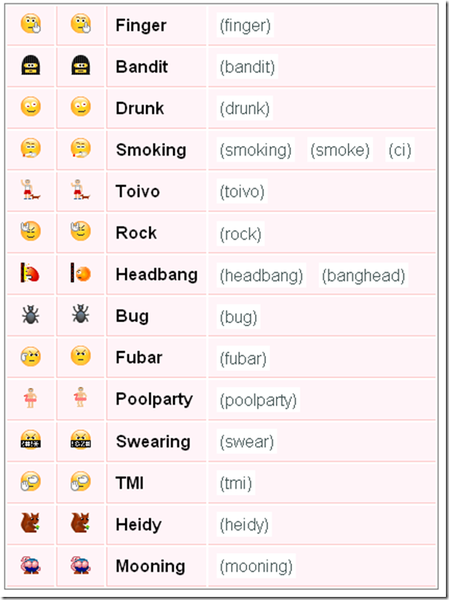Select the Rock emoticon in the first column
The image size is (449, 600).
[x=31, y=231]
